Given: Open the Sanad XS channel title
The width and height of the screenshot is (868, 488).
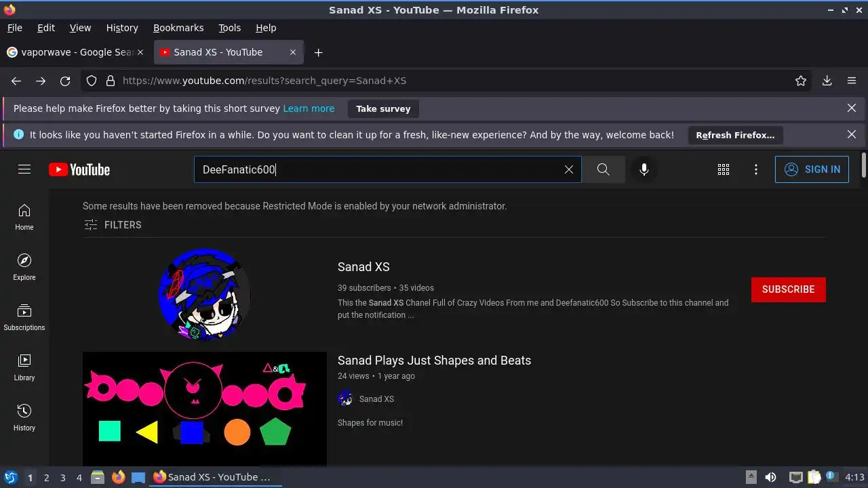Looking at the screenshot, I should click(363, 267).
